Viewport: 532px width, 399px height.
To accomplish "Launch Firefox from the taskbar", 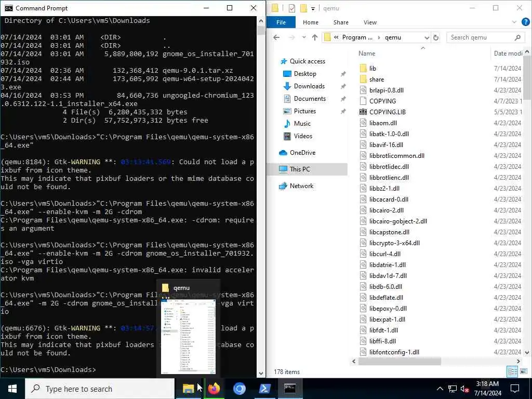I will coord(214,389).
